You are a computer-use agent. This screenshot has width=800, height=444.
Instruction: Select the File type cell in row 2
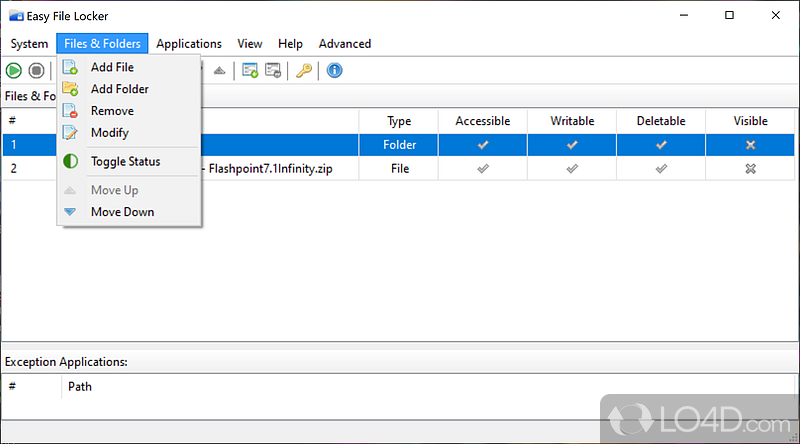[x=399, y=168]
